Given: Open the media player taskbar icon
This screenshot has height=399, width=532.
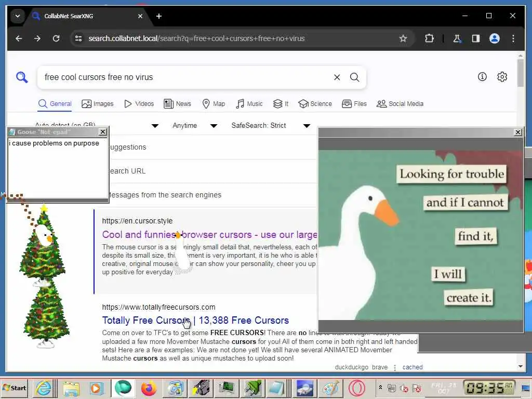Looking at the screenshot, I should coord(96,388).
